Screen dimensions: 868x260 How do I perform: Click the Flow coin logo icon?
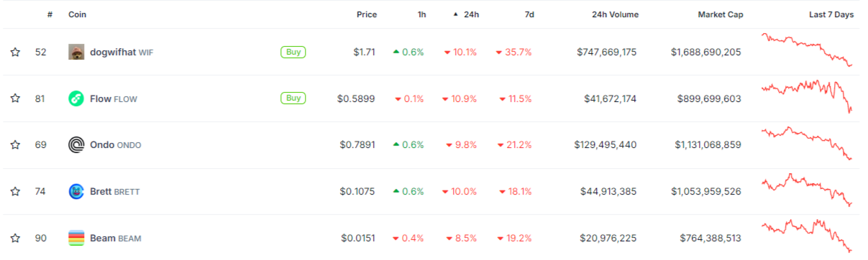pos(76,98)
